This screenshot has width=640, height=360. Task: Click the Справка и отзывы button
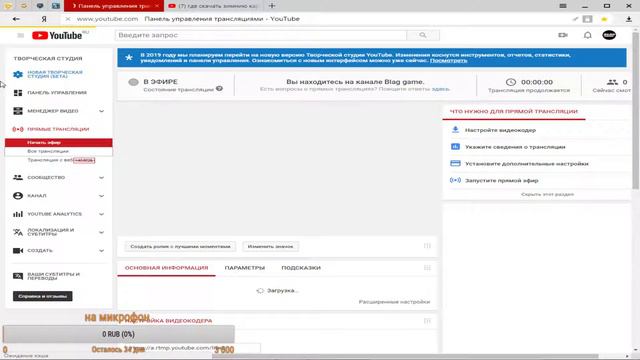(x=42, y=296)
